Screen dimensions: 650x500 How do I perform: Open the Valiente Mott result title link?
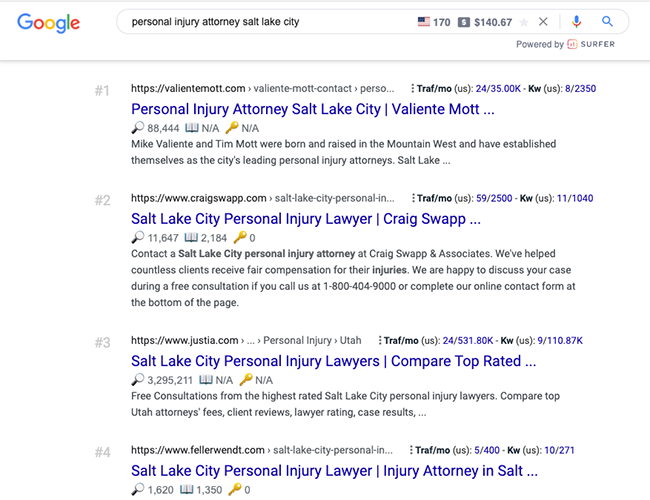[x=312, y=108]
